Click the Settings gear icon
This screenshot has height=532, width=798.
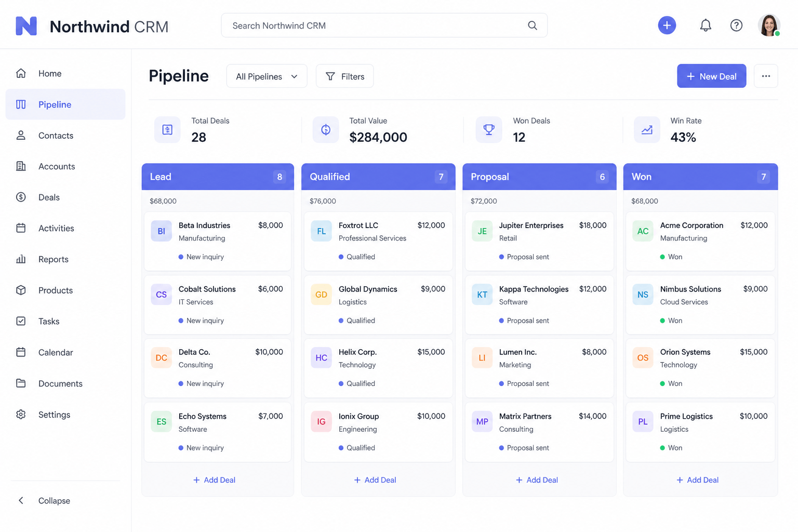point(21,415)
